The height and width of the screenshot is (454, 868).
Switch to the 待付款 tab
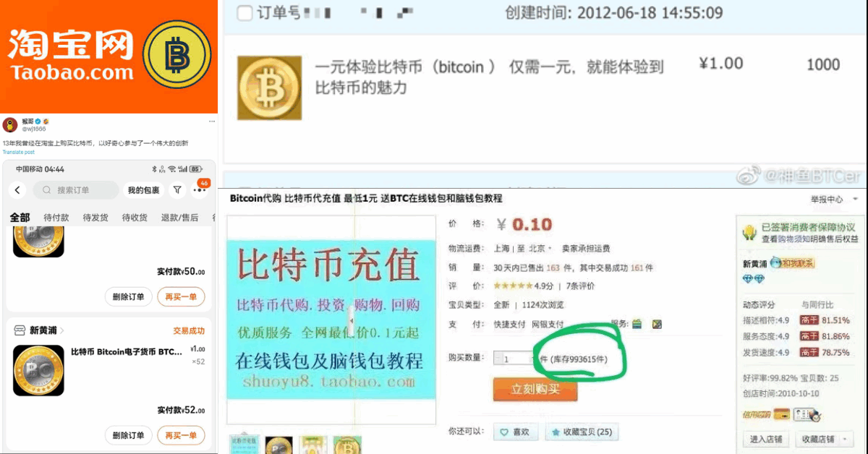tap(56, 218)
